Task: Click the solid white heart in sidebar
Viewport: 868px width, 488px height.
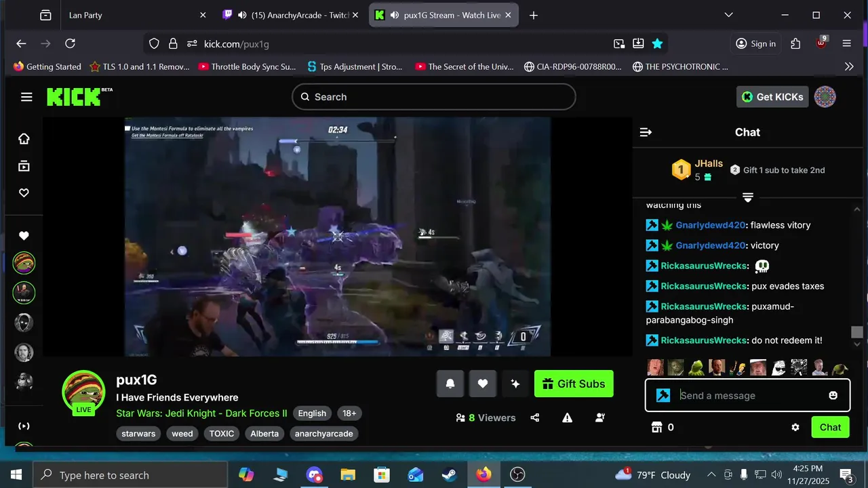Action: click(24, 236)
